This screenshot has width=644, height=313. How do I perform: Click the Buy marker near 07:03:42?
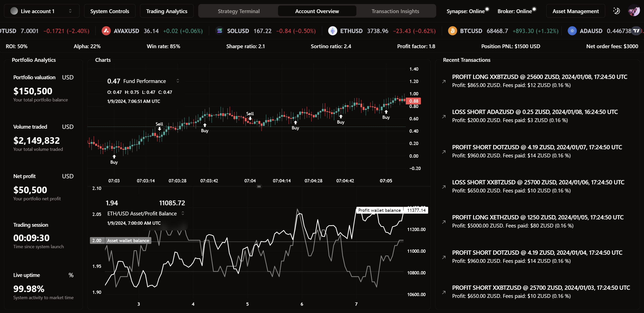pos(205,125)
